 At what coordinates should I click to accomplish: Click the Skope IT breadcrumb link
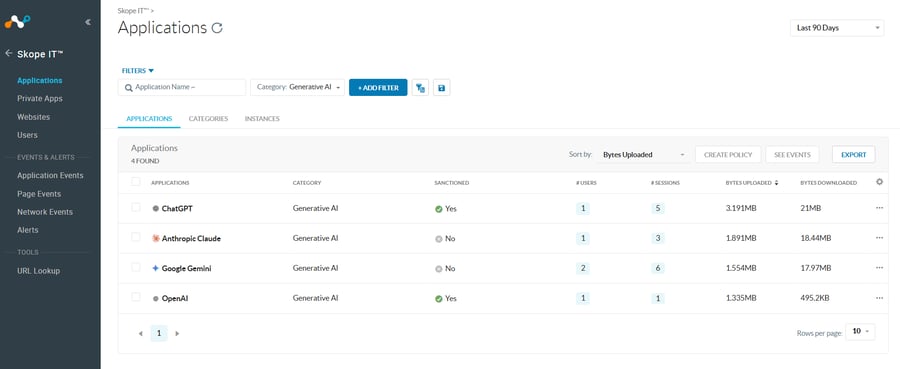tap(134, 11)
